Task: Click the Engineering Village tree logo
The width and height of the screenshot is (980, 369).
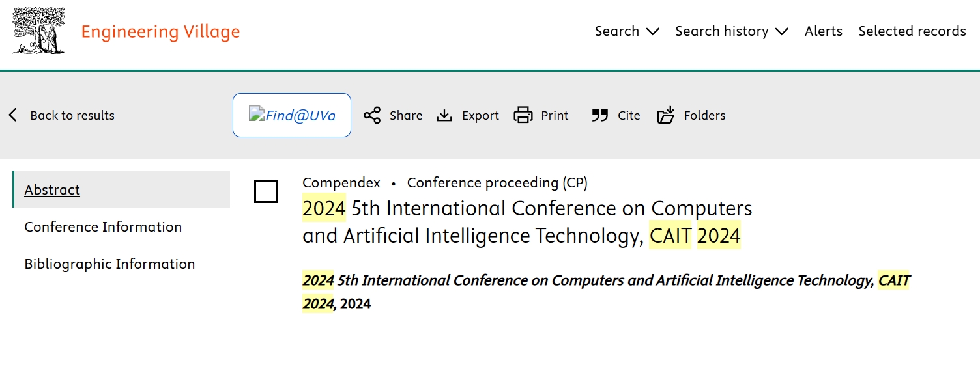Action: [x=39, y=31]
